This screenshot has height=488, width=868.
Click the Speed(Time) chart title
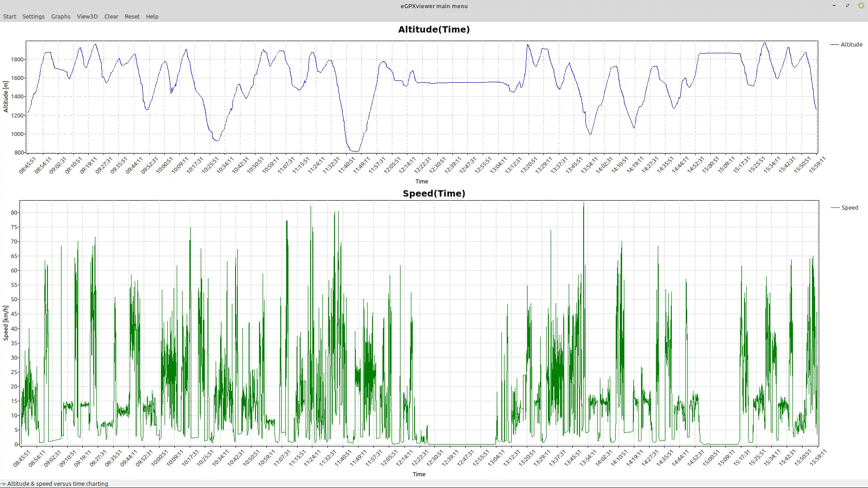click(x=434, y=194)
